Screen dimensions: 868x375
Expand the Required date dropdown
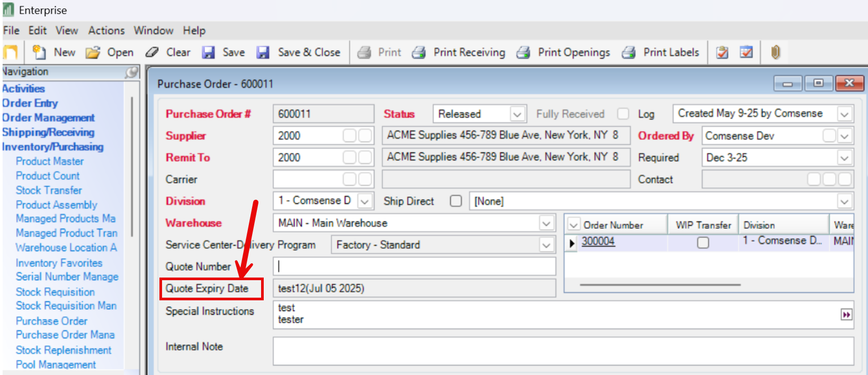844,158
